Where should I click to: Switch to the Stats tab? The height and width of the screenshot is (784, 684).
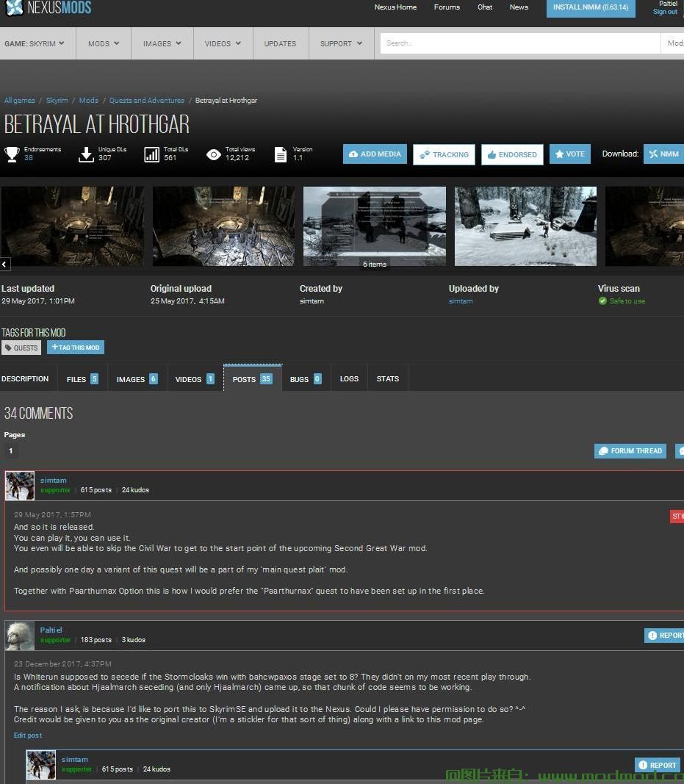click(x=387, y=379)
